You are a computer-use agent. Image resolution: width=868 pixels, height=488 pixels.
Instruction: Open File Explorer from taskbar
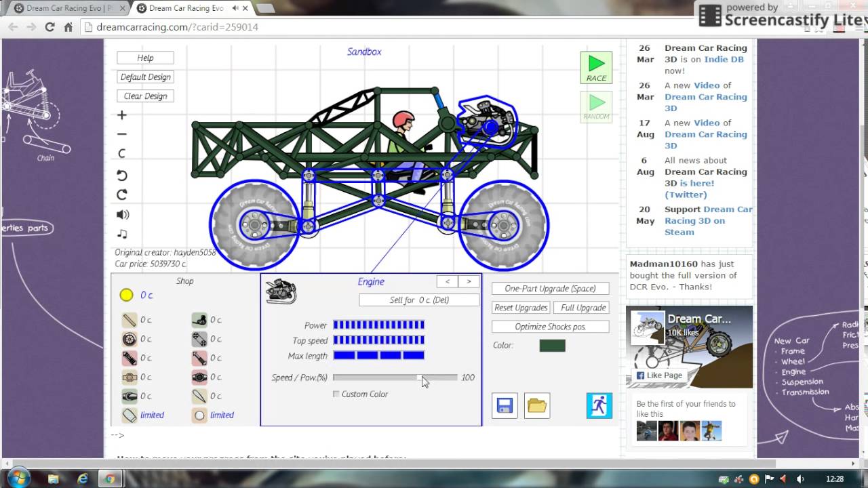tap(54, 479)
